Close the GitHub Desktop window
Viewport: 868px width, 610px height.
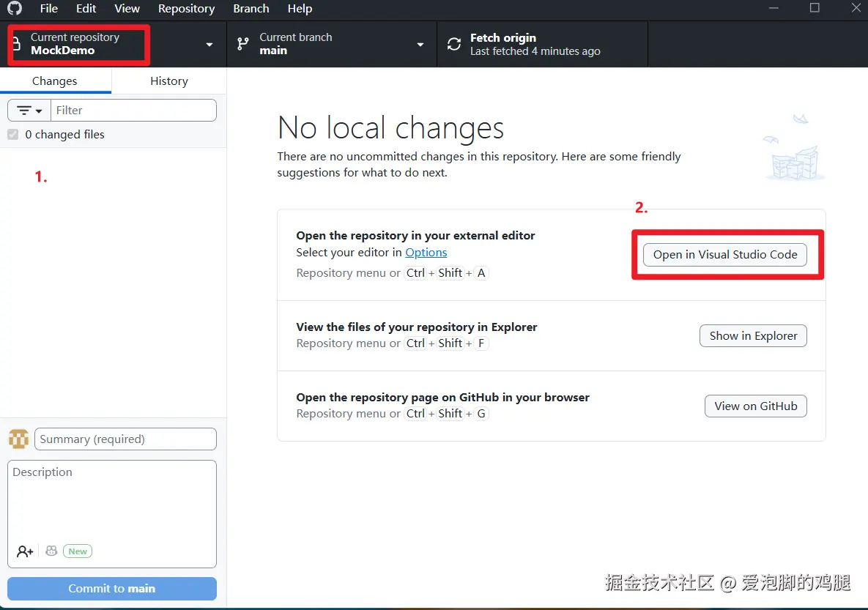(856, 8)
